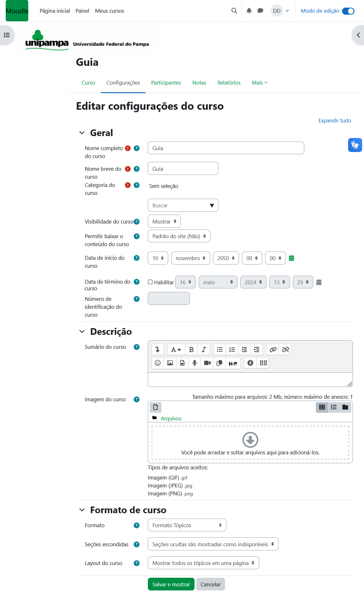This screenshot has width=364, height=593.
Task: Click the H5P icon in editor toolbar
Action: point(233,363)
